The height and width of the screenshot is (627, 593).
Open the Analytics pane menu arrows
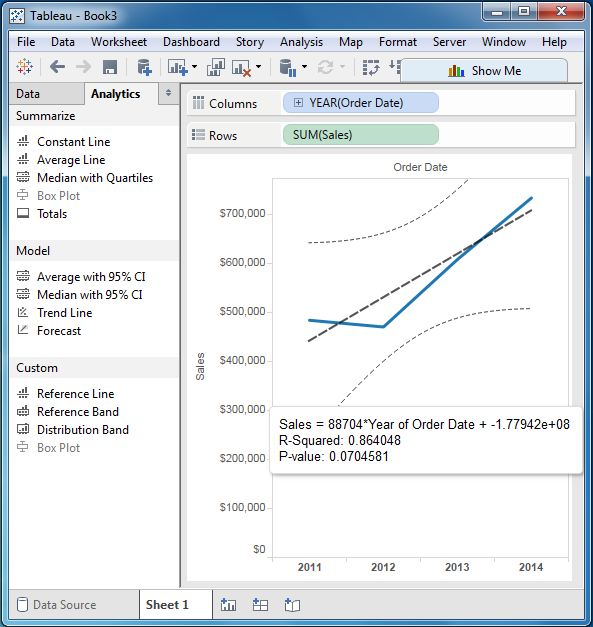[168, 93]
